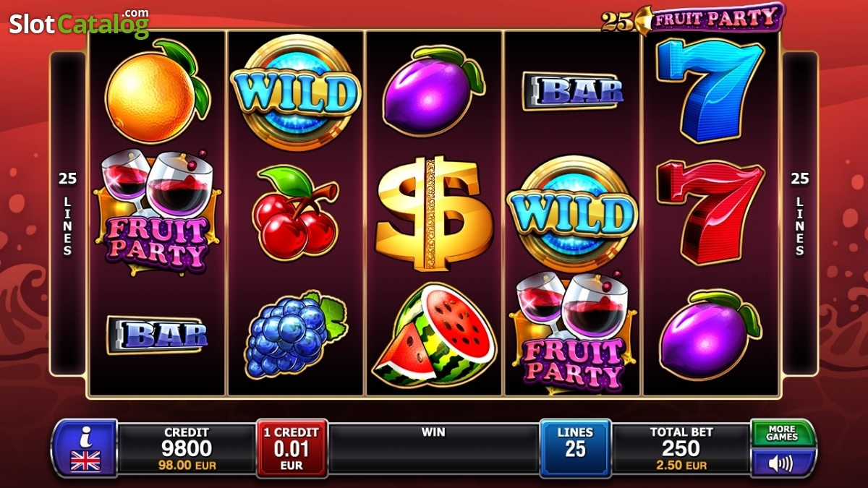Click the Credit 9800 balance display

click(187, 448)
